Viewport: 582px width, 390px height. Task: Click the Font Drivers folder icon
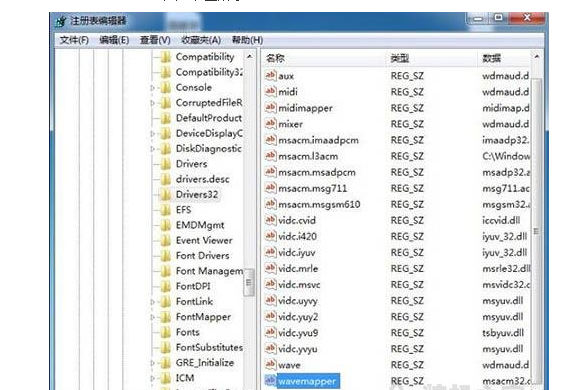coord(166,256)
